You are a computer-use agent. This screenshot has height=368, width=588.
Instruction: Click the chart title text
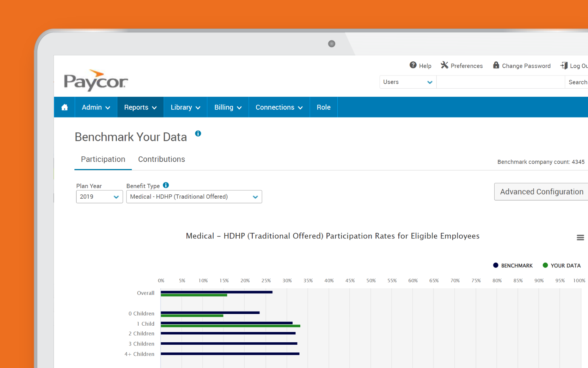click(332, 236)
